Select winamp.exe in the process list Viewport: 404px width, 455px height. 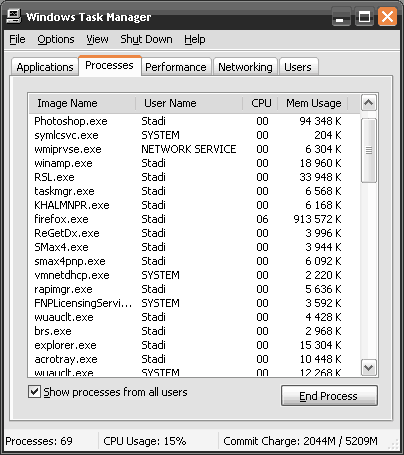click(x=194, y=163)
